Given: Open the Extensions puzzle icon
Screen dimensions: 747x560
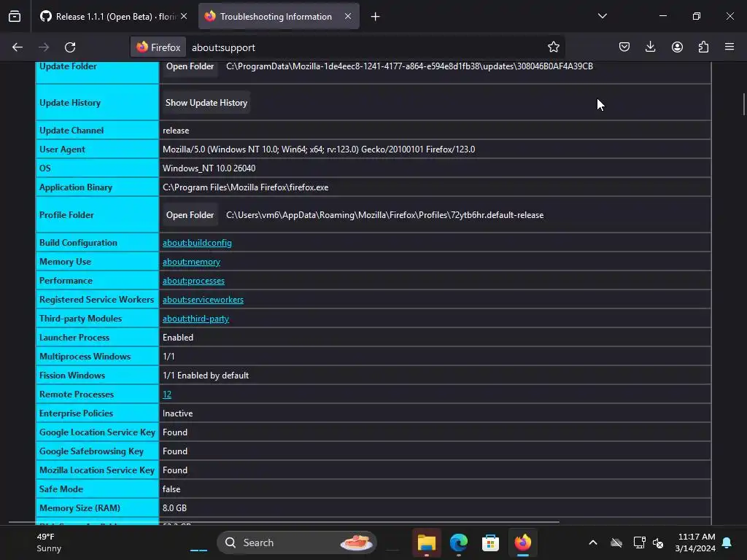Looking at the screenshot, I should click(703, 47).
